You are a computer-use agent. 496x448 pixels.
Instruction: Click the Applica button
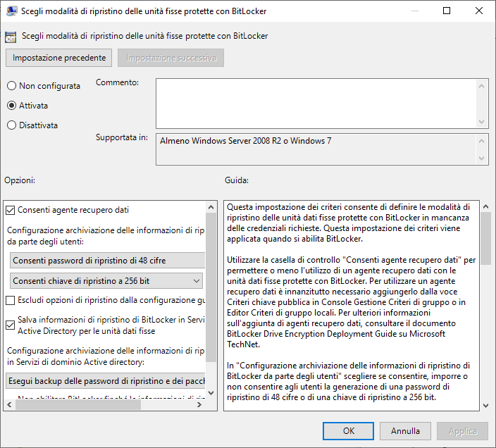click(x=462, y=431)
